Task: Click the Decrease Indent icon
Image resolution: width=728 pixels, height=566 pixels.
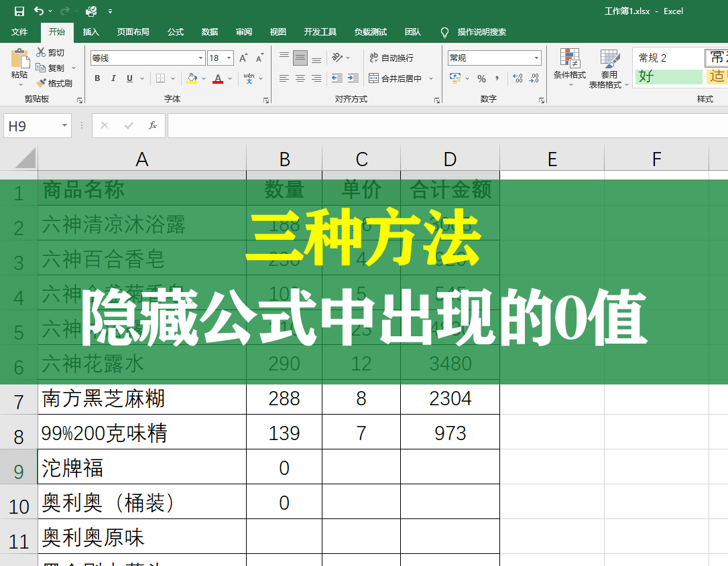Action: (337, 78)
